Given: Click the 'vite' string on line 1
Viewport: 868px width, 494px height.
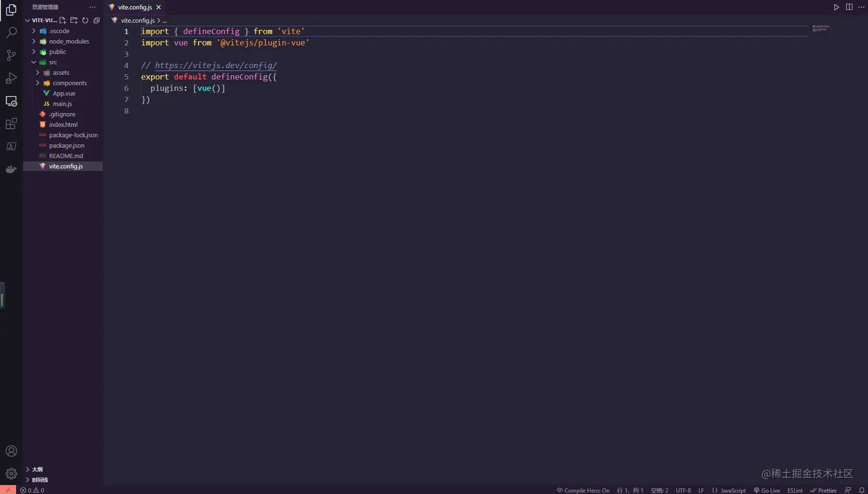Looking at the screenshot, I should point(291,31).
